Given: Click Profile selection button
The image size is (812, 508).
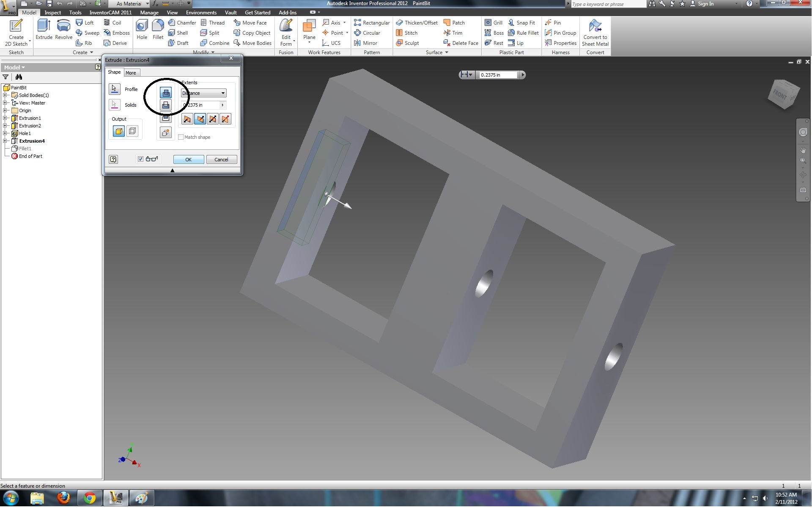Looking at the screenshot, I should click(x=114, y=89).
